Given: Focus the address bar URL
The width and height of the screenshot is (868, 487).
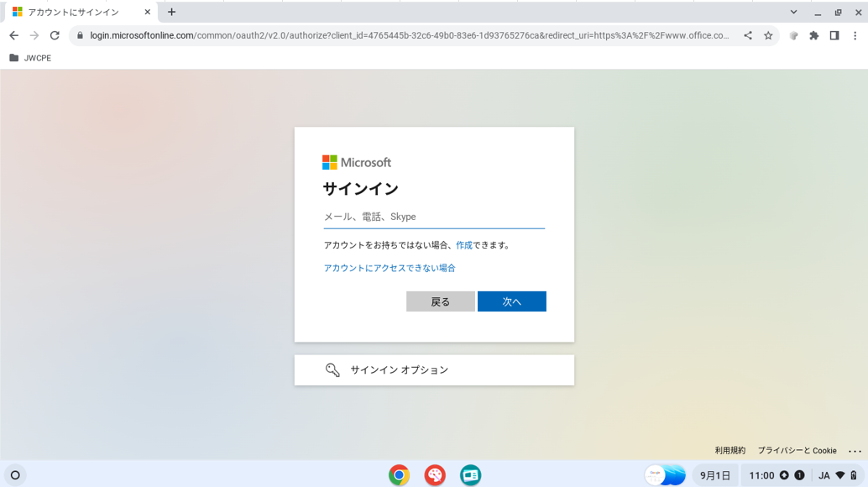Looking at the screenshot, I should pyautogui.click(x=409, y=35).
